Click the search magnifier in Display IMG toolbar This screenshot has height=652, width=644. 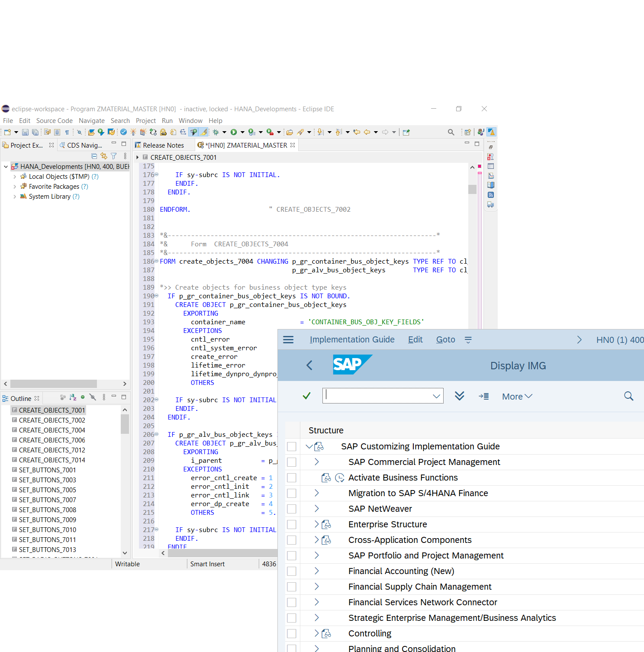click(629, 396)
